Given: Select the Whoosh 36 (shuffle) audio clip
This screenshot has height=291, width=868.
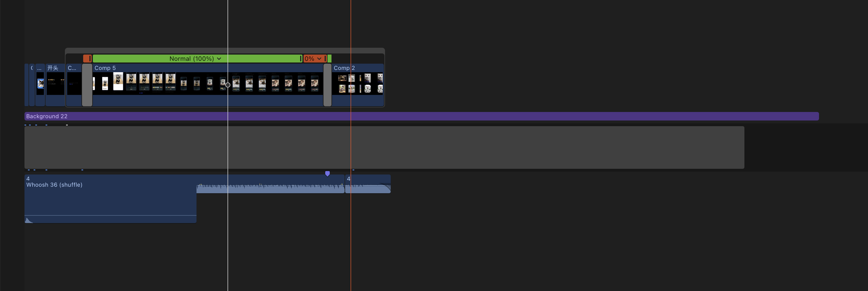Looking at the screenshot, I should (110, 198).
